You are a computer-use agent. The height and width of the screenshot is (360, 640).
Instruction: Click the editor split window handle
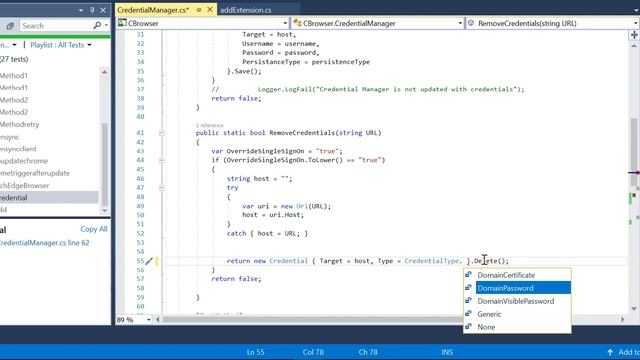pos(634,35)
